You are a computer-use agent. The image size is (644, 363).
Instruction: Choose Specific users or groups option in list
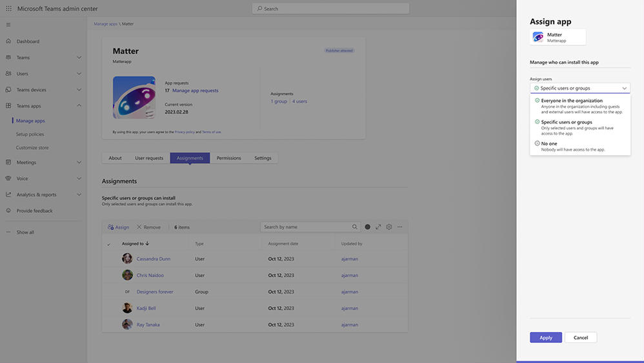[580, 127]
